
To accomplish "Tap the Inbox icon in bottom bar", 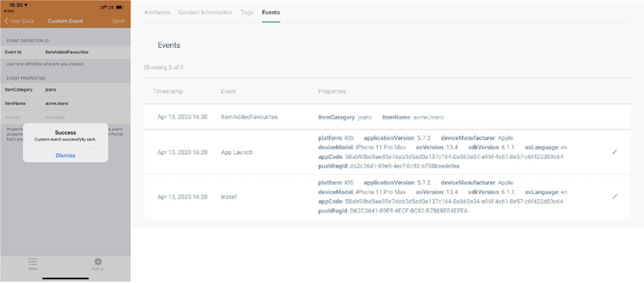I will tap(33, 263).
